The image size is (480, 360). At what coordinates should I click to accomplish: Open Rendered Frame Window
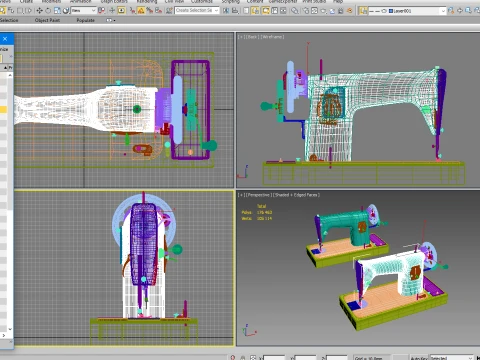coord(314,11)
